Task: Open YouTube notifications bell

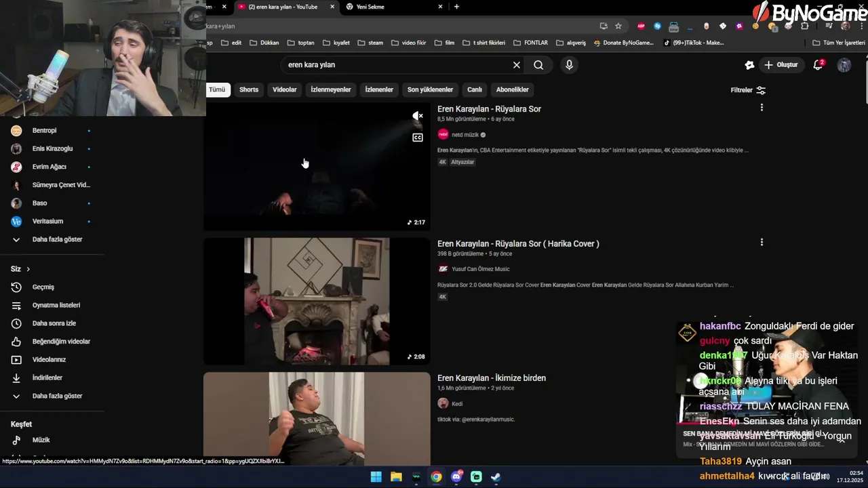Action: [818, 65]
